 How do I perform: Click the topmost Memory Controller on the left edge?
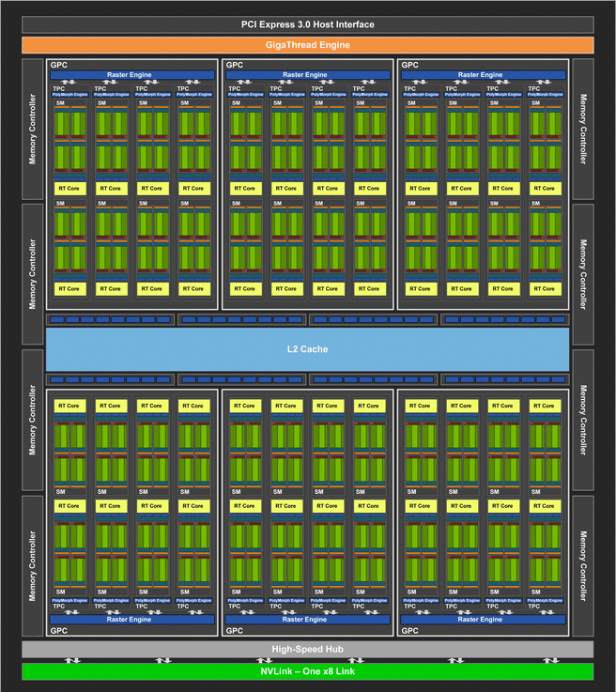click(x=33, y=129)
